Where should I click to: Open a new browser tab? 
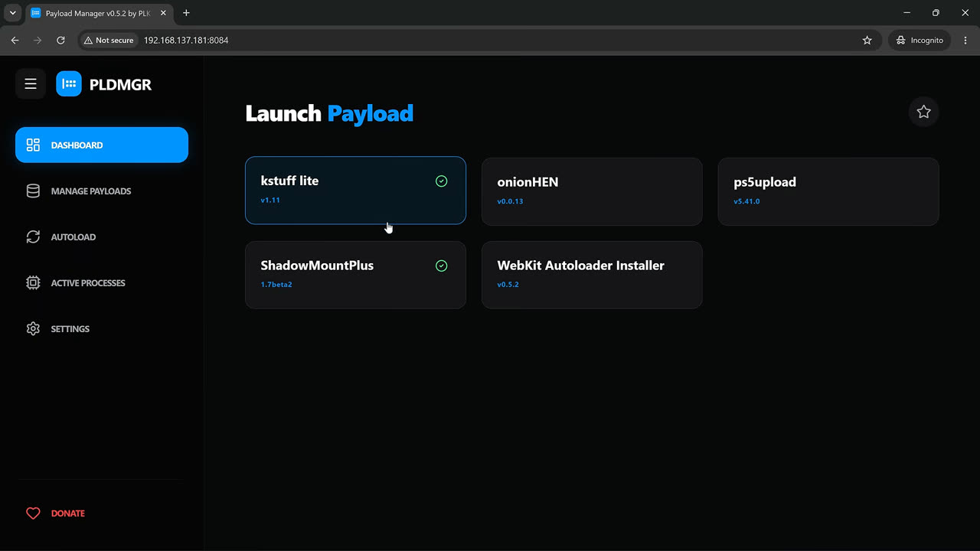[186, 13]
